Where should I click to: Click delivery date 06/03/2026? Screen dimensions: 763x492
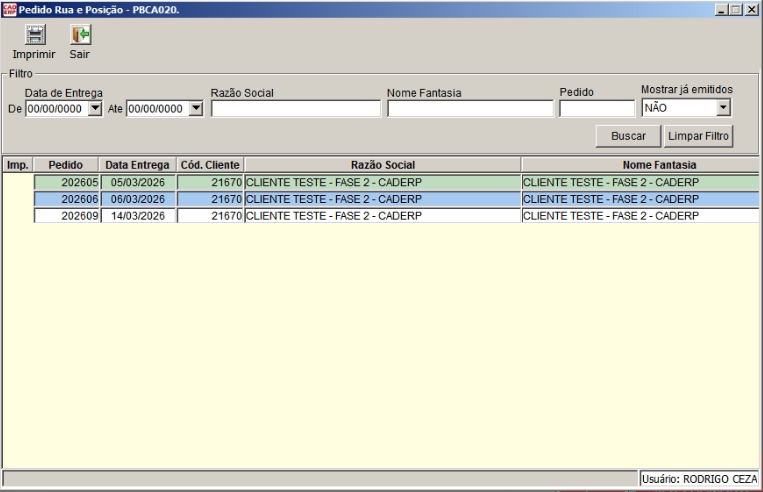[138, 199]
